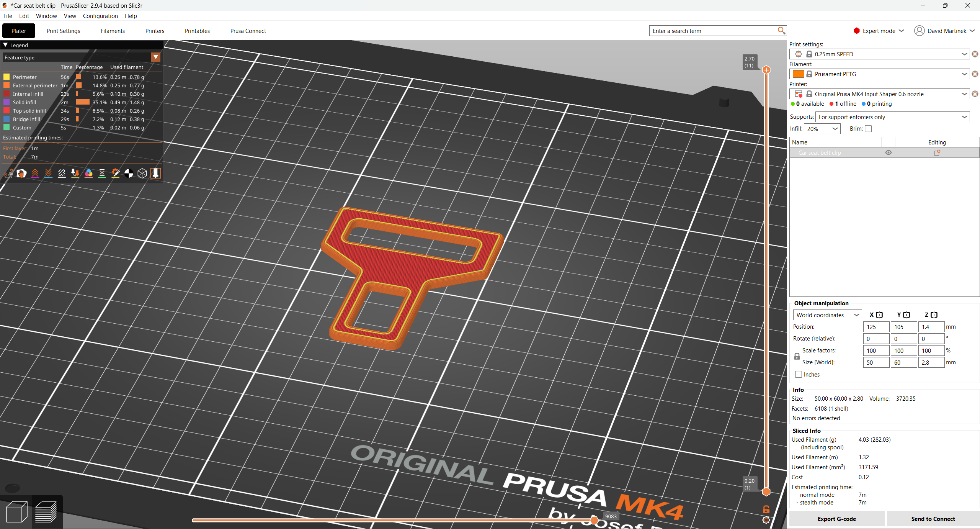This screenshot has height=529, width=980.
Task: Click Z axis mirror toggle
Action: tap(934, 315)
